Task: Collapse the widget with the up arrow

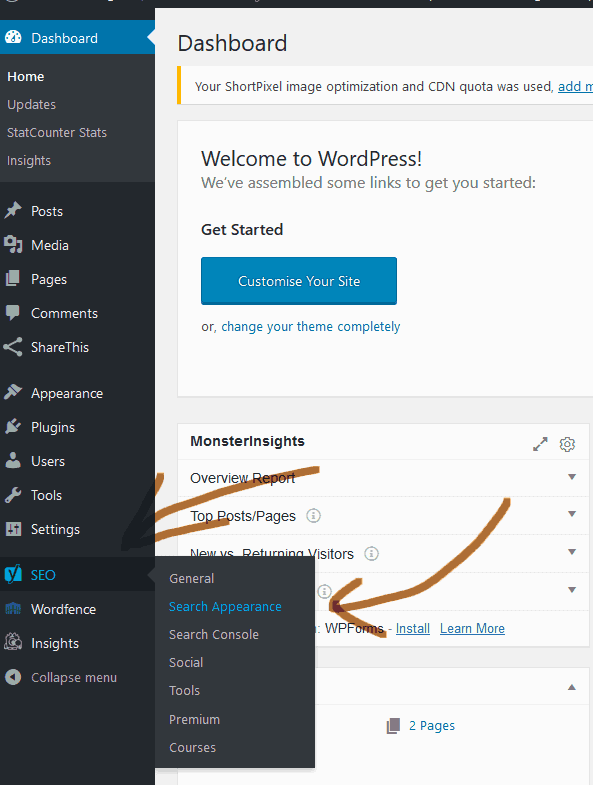Action: pyautogui.click(x=571, y=687)
